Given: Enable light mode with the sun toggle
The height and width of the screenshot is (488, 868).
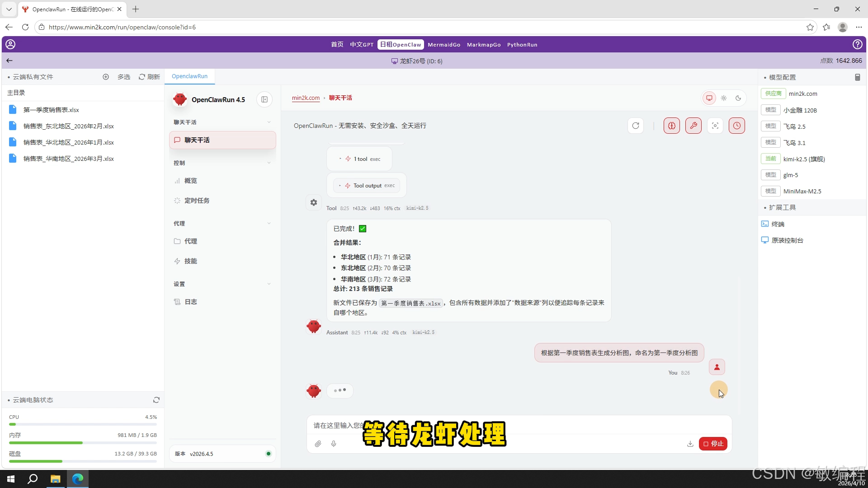Looking at the screenshot, I should click(724, 98).
